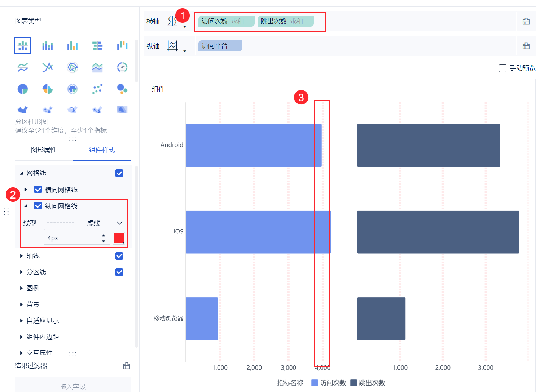Pick the rectangular blue map chart icon
This screenshot has height=392, width=536.
pos(122,110)
